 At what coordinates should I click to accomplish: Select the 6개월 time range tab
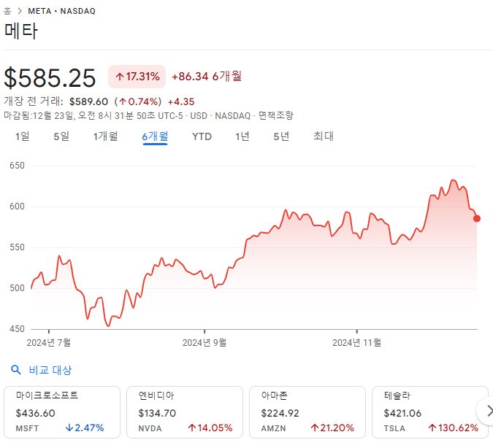[155, 136]
